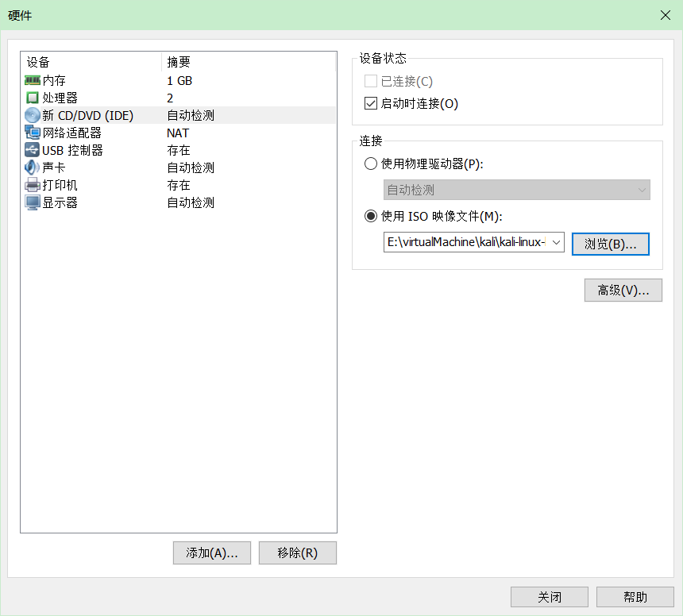Image resolution: width=683 pixels, height=616 pixels.
Task: Select the USB 控制器 row label
Action: point(73,150)
